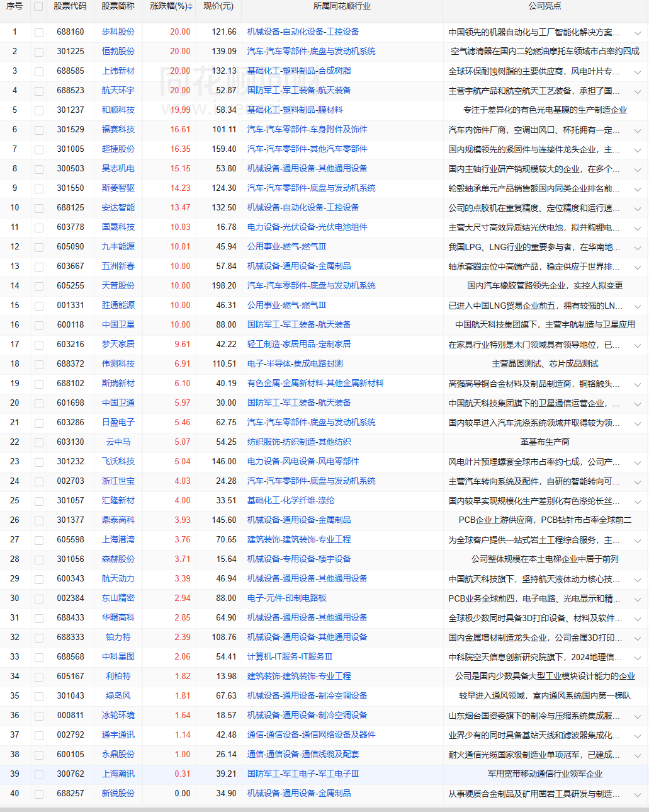Toggle the checkbox beside 东山精密
The height and width of the screenshot is (812, 649).
pyautogui.click(x=39, y=599)
